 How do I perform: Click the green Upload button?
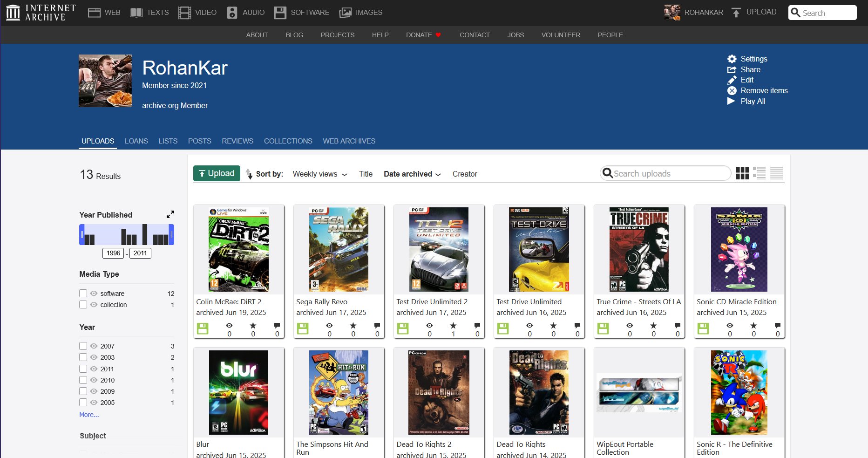[x=217, y=173]
